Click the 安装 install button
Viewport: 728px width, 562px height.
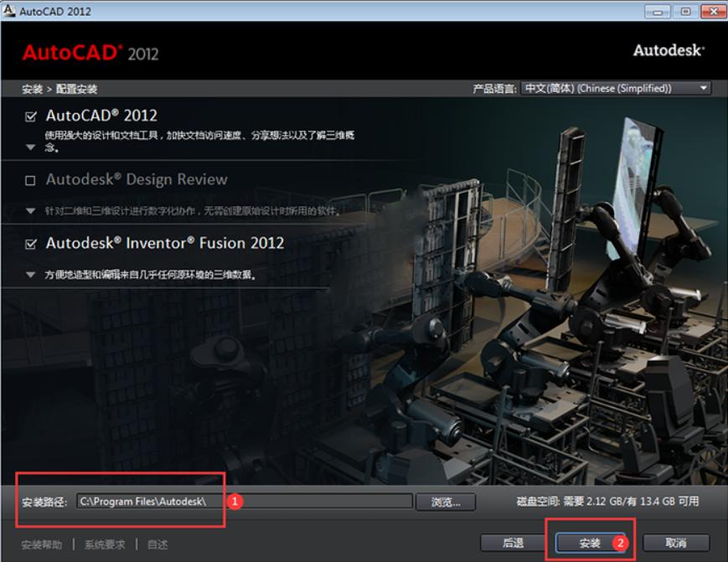[590, 543]
